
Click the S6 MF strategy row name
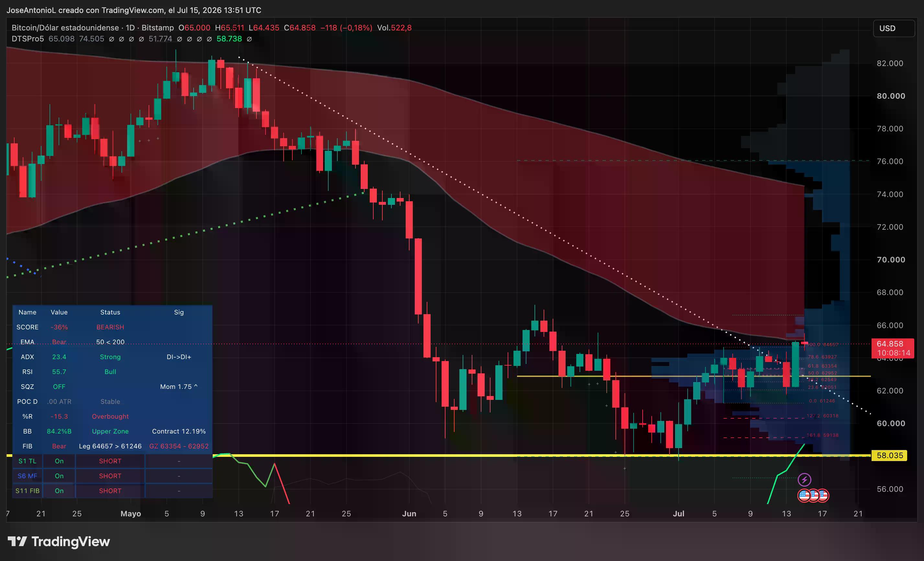click(x=28, y=476)
